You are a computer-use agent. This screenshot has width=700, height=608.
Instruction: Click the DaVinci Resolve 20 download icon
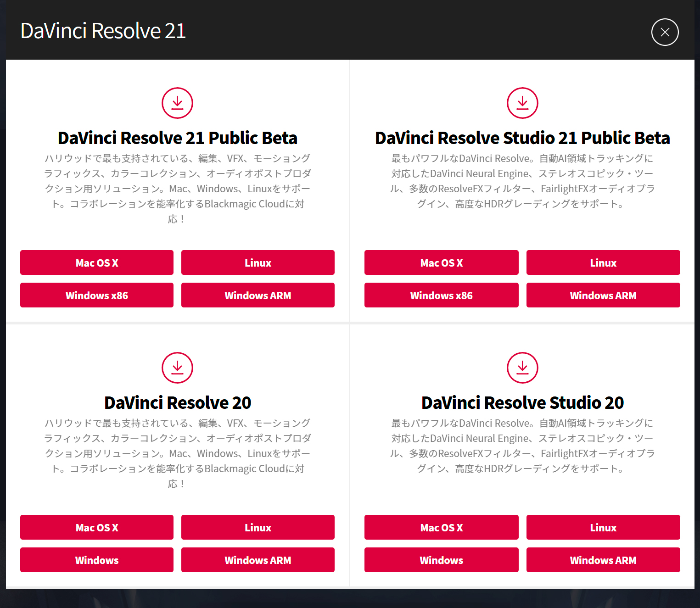pyautogui.click(x=177, y=368)
